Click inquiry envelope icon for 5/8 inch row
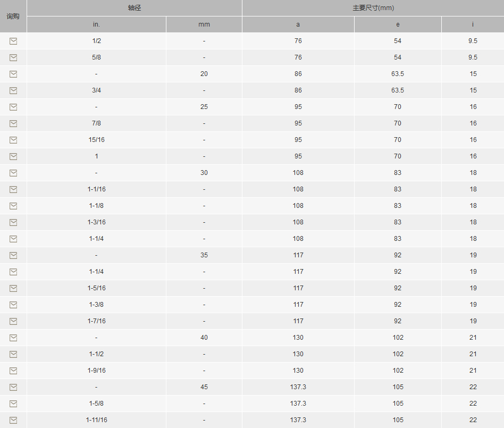This screenshot has width=504, height=428. click(13, 57)
